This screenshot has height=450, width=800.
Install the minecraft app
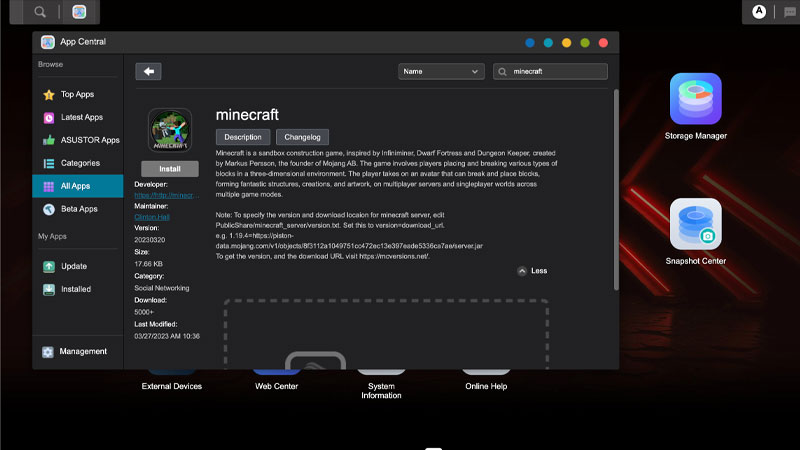click(170, 168)
